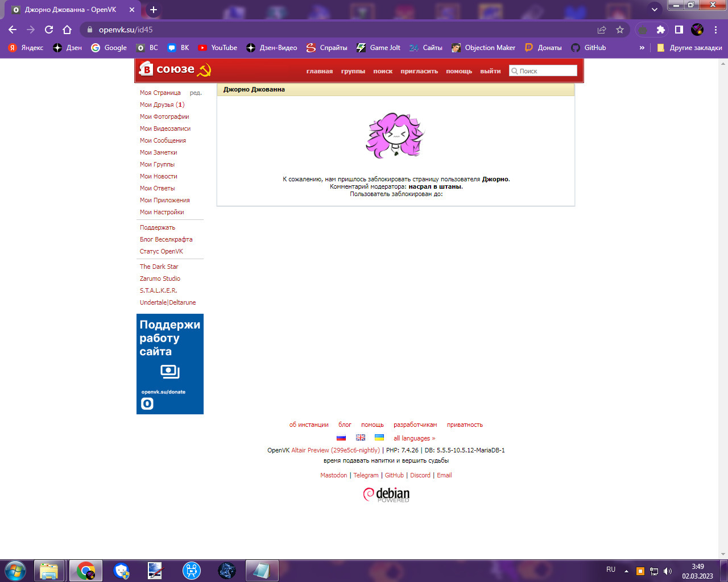Bookmark this page with the star icon
Screen dimensions: 728x582
[620, 30]
